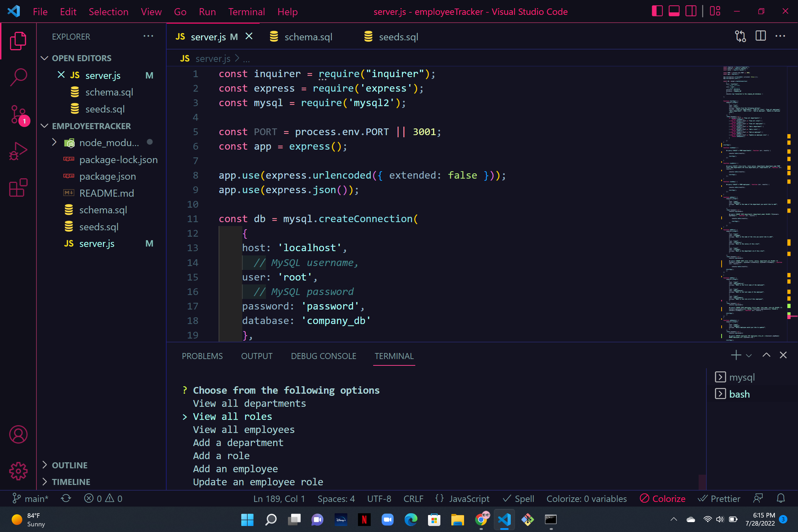Screen dimensions: 798x532
Task: Split the editor using the split icon
Action: (x=760, y=36)
